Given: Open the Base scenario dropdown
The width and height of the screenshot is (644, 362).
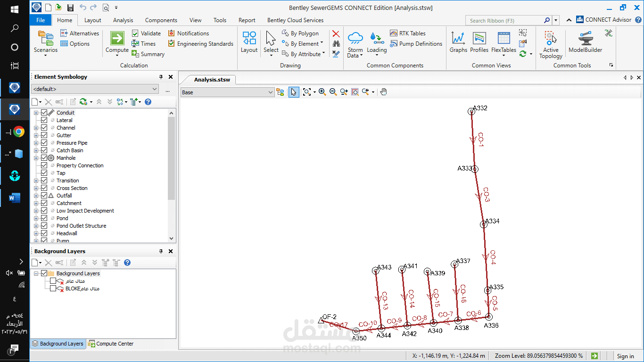Looking at the screenshot, I should (228, 92).
